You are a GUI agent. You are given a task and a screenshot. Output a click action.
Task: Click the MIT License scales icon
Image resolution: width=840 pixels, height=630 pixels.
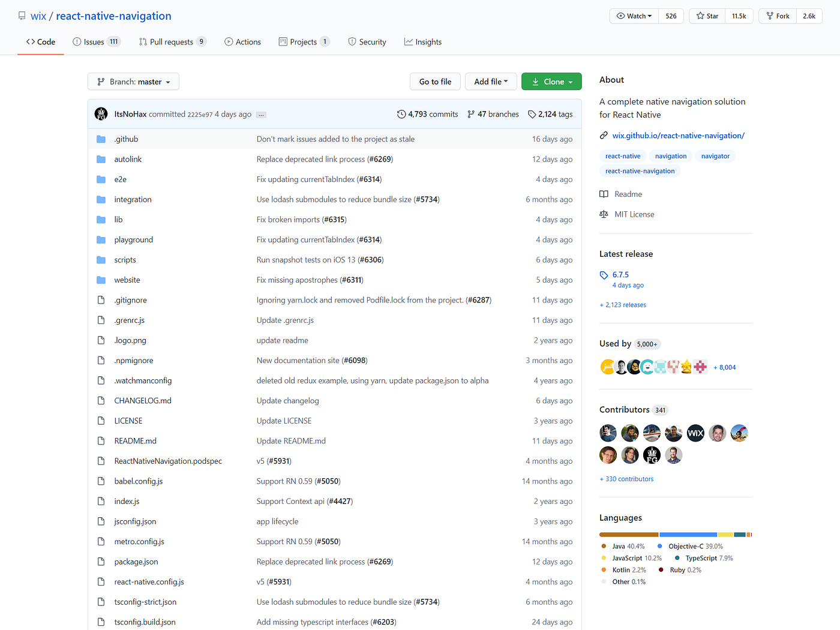point(604,214)
